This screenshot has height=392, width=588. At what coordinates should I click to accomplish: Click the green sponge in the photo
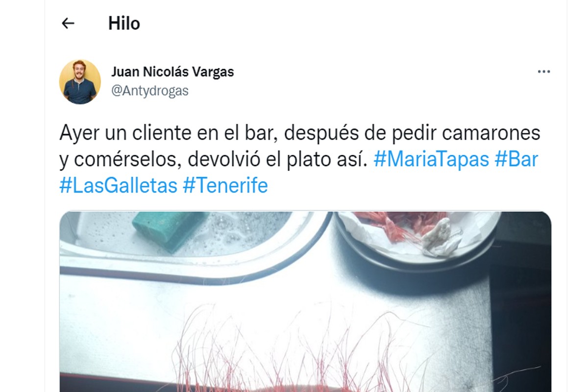(170, 229)
